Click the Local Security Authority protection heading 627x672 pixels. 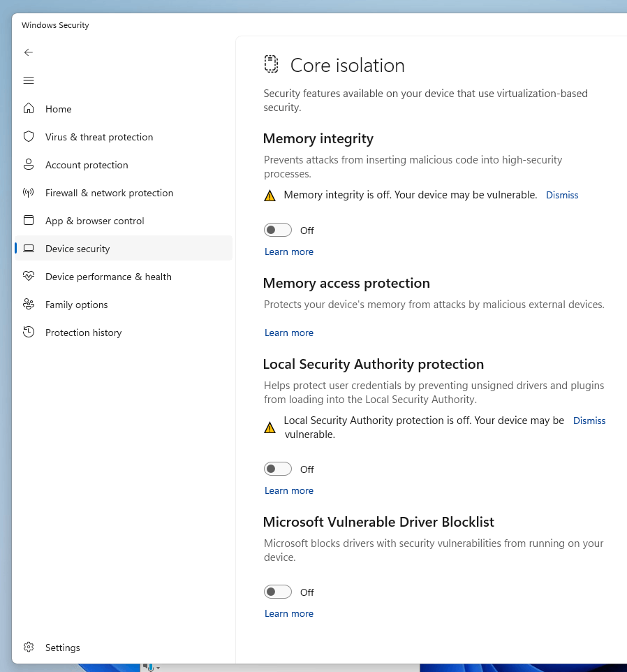tap(374, 364)
